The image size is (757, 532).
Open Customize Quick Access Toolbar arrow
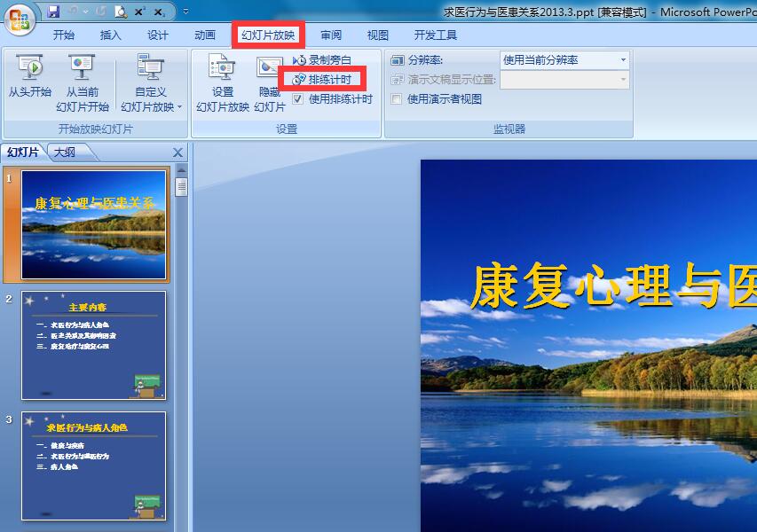pos(185,12)
